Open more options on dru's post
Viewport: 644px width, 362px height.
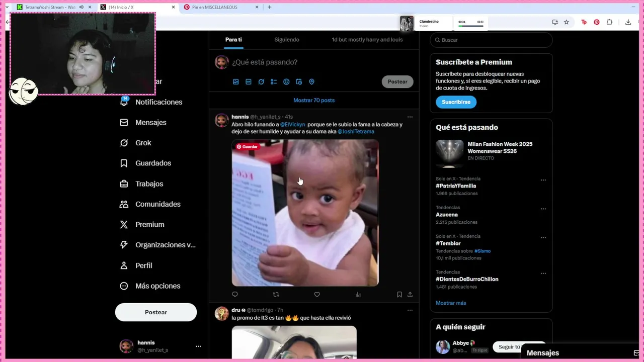410,310
